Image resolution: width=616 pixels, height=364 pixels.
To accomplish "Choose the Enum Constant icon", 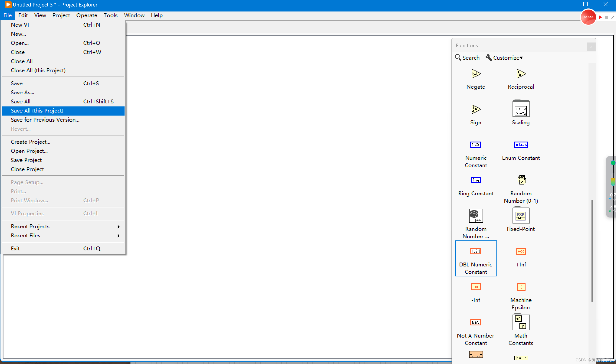I will pyautogui.click(x=521, y=144).
